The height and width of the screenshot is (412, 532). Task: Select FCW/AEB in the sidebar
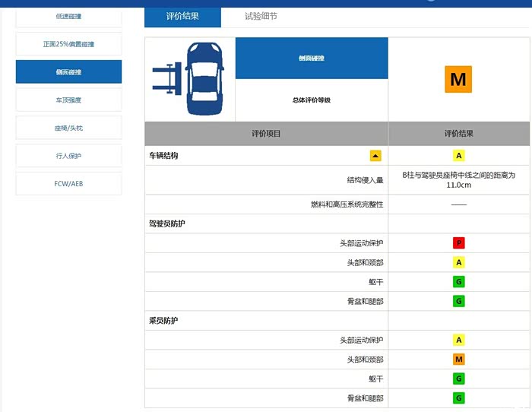(68, 184)
